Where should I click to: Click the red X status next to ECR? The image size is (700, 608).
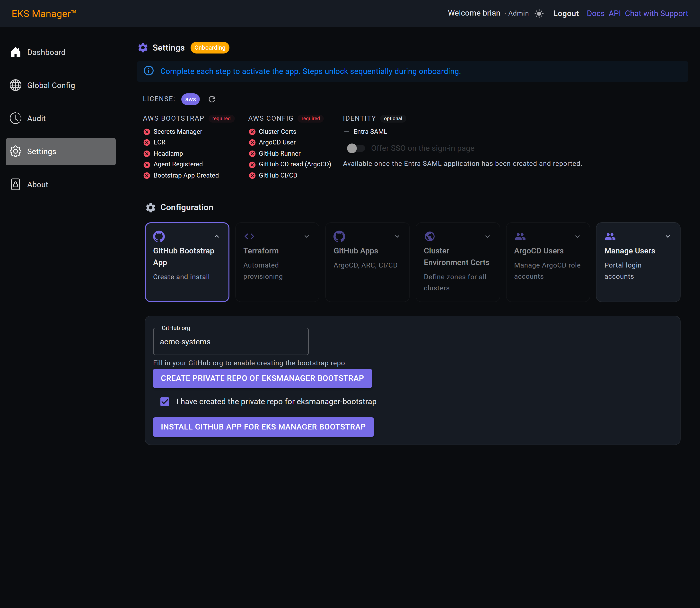(x=147, y=143)
